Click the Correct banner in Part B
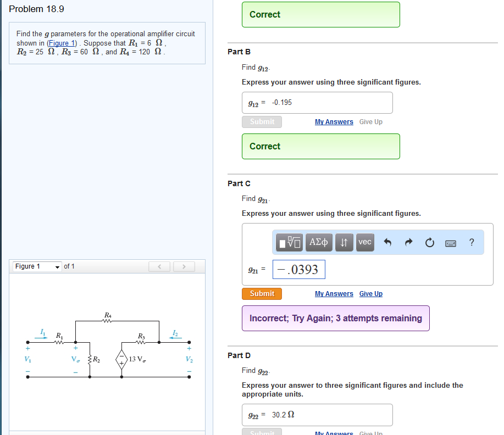 tap(320, 146)
